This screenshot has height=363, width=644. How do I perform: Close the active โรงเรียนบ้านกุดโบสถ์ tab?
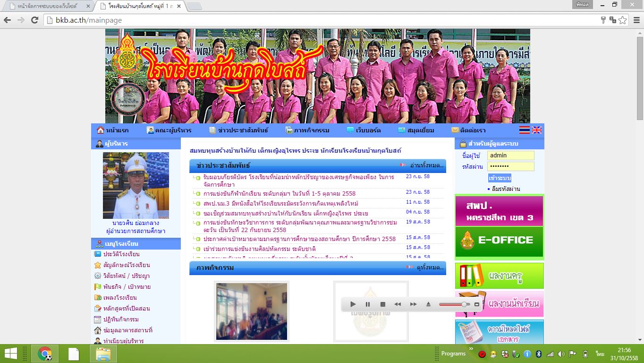coord(178,6)
